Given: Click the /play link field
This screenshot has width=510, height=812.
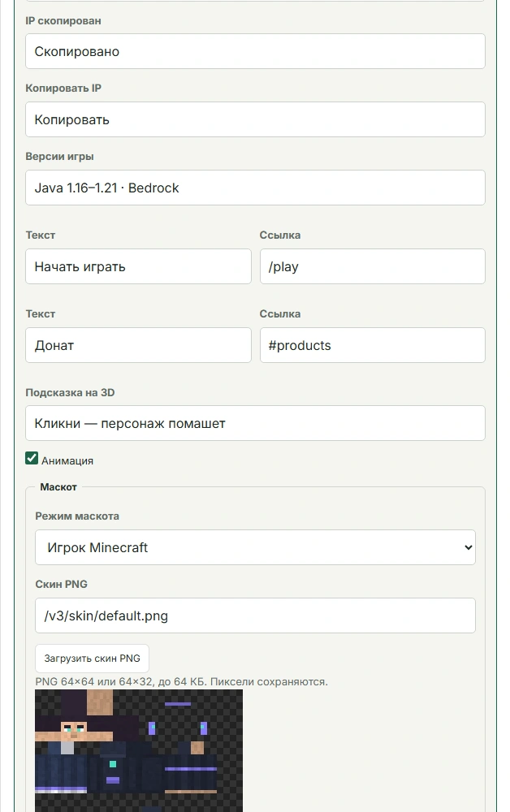Looking at the screenshot, I should tap(372, 266).
